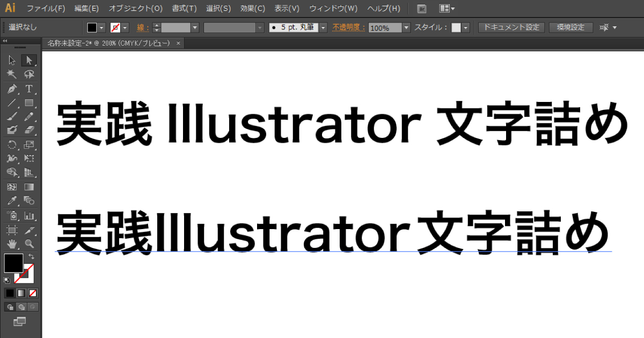Select the Pencil tool
The width and height of the screenshot is (644, 338).
tap(29, 116)
